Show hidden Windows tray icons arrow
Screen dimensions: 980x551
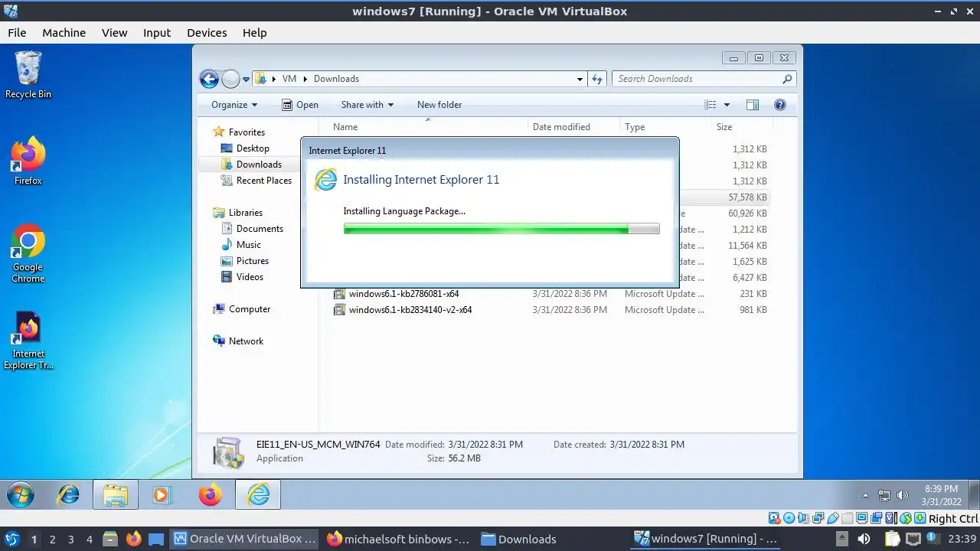tap(865, 495)
